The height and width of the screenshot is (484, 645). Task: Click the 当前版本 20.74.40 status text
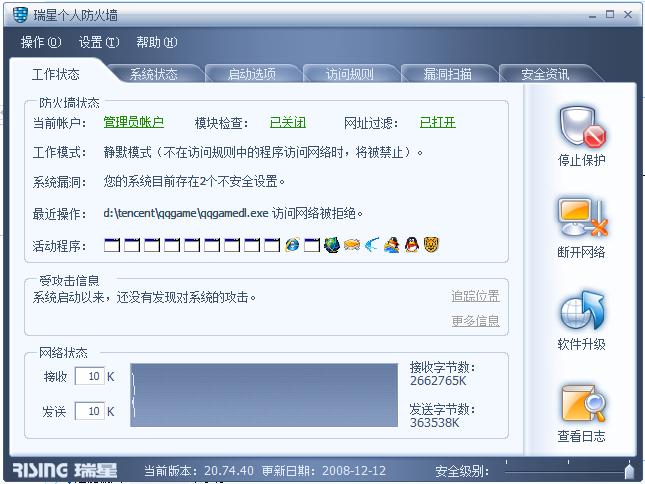(199, 470)
